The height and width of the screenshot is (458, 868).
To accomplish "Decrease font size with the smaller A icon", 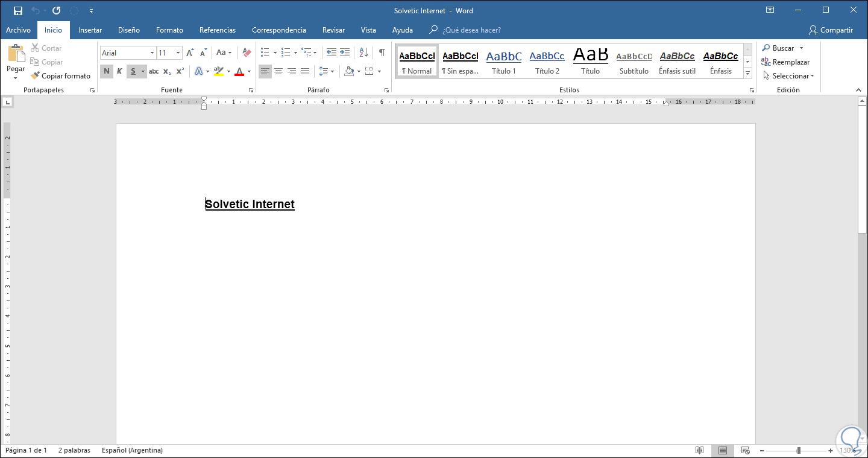I will (203, 53).
